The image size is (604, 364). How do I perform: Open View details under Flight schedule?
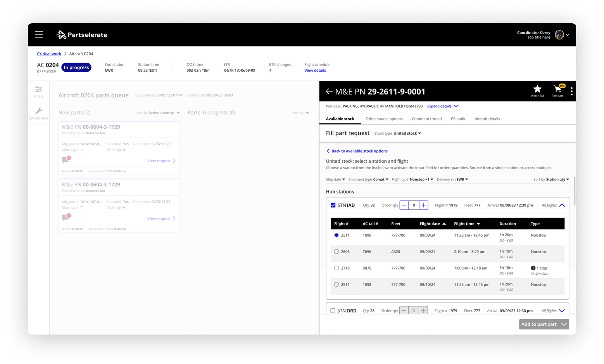point(315,70)
